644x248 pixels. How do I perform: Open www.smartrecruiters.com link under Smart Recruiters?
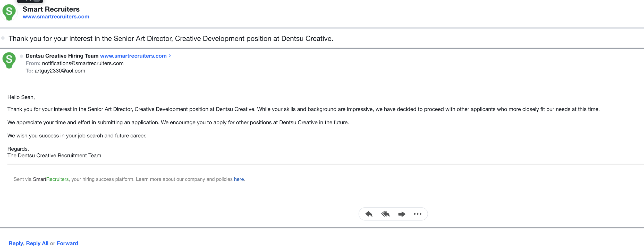(x=56, y=16)
